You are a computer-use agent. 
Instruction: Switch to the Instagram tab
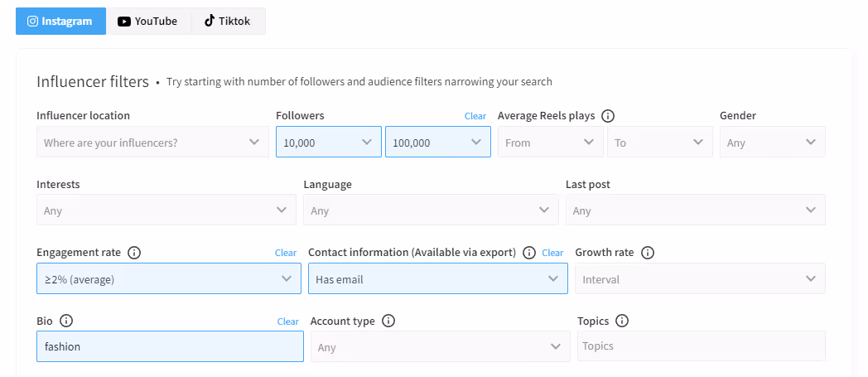coord(60,22)
